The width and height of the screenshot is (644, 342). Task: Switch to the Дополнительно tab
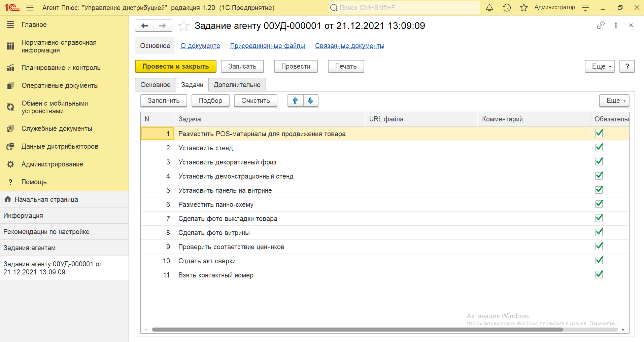click(x=237, y=85)
